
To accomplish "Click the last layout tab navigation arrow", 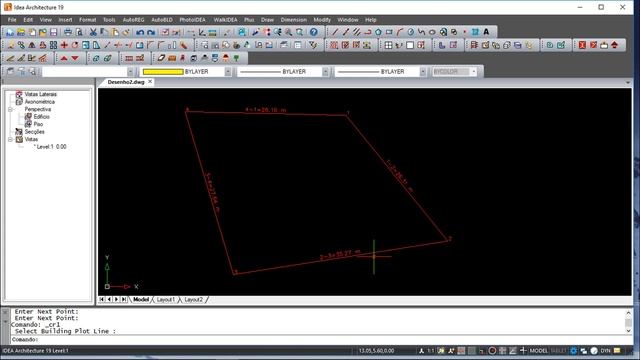I will click(x=124, y=300).
